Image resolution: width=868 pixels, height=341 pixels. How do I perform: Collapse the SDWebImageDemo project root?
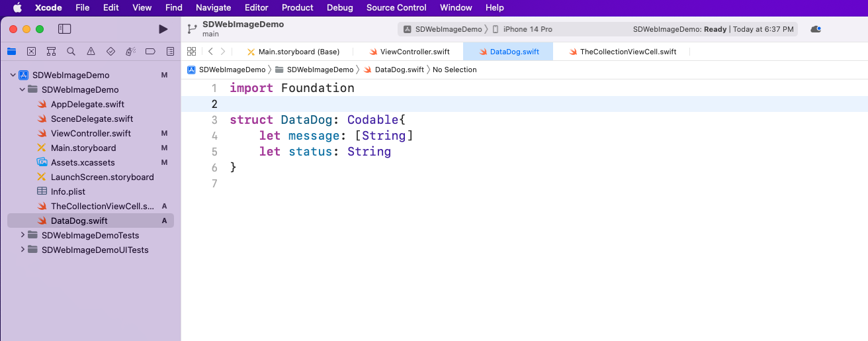[x=13, y=75]
